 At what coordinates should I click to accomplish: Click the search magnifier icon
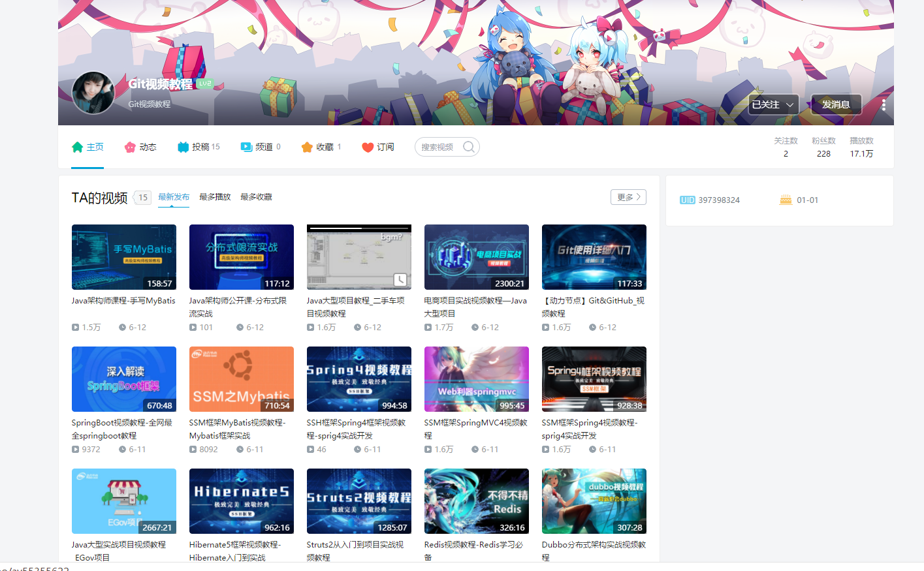[468, 146]
